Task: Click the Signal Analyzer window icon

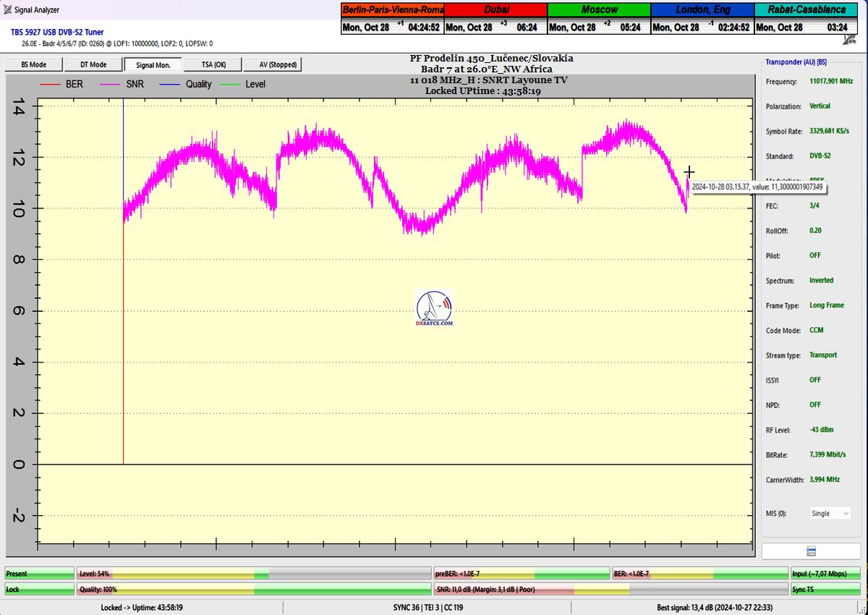Action: coord(8,10)
